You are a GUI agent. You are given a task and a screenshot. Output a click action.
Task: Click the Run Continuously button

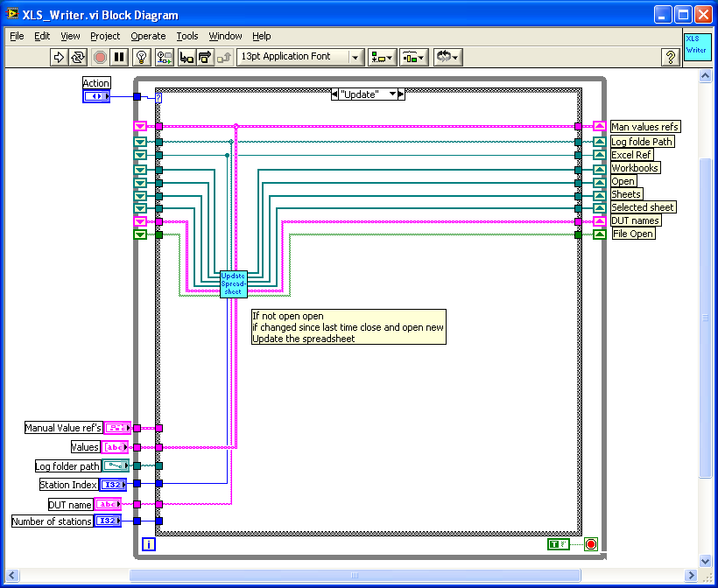78,57
